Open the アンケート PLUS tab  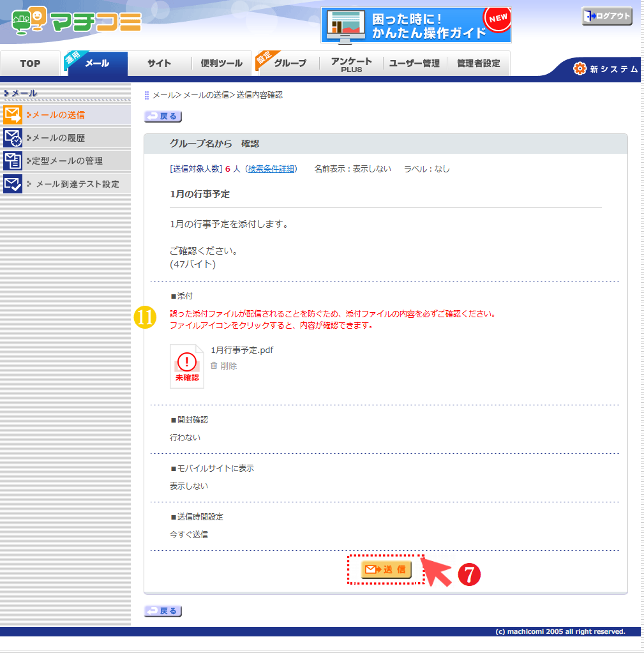point(351,64)
